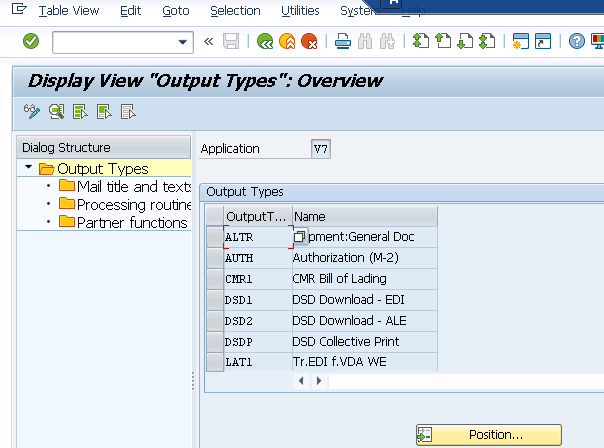This screenshot has height=448, width=604.
Task: Open the Table View menu
Action: (x=69, y=11)
